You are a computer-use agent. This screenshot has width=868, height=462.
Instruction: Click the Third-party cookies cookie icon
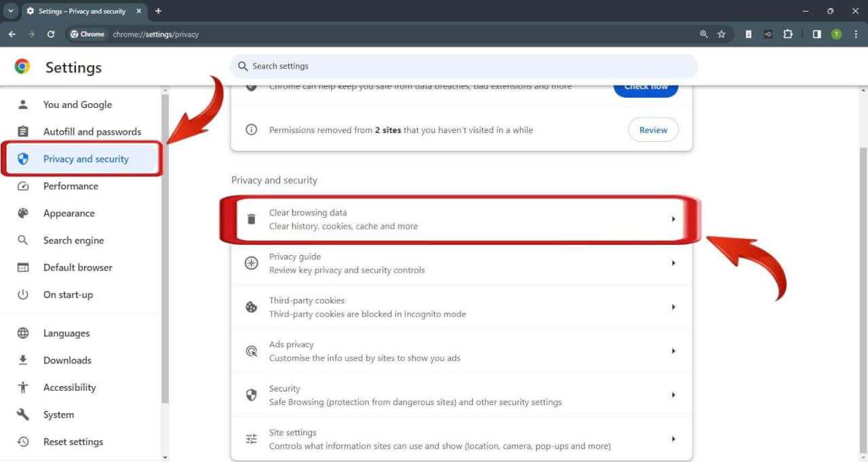[x=252, y=307]
